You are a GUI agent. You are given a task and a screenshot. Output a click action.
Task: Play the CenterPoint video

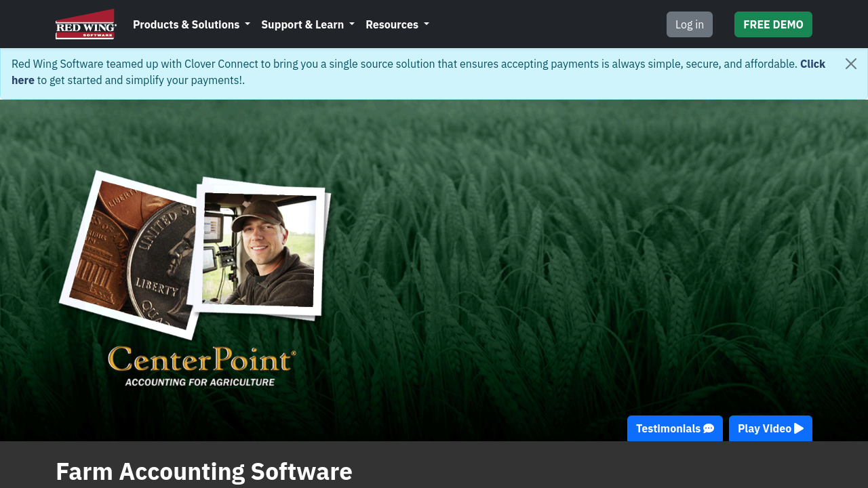click(770, 428)
